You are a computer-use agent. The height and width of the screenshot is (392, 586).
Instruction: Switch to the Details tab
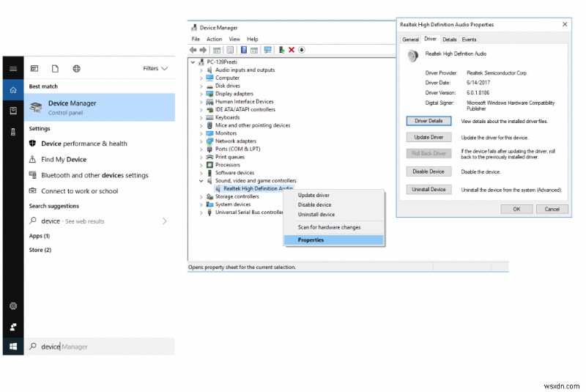tap(449, 40)
